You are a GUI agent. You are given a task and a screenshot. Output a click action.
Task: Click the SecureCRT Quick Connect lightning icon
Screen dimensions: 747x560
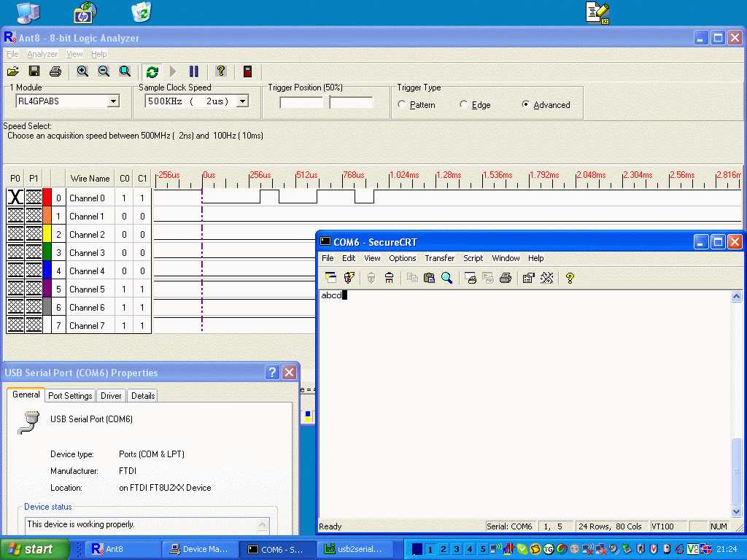[x=349, y=278]
